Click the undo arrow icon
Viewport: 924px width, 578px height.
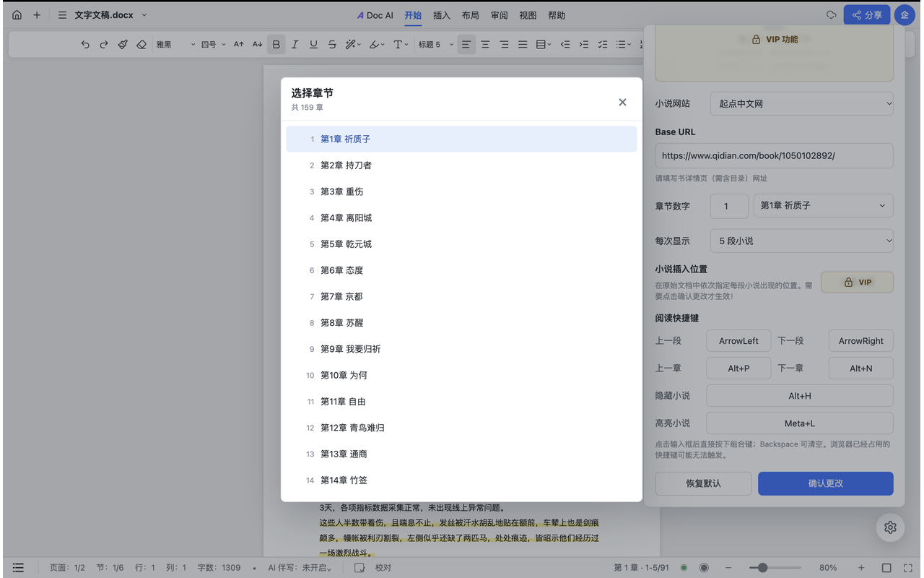click(x=85, y=45)
